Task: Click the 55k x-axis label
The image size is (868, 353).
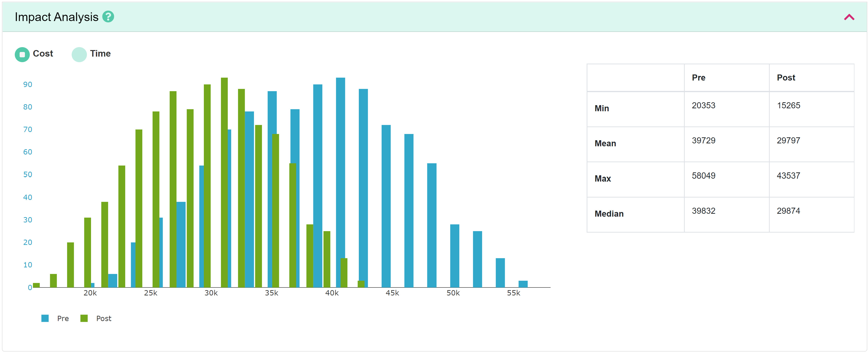Action: 514,293
